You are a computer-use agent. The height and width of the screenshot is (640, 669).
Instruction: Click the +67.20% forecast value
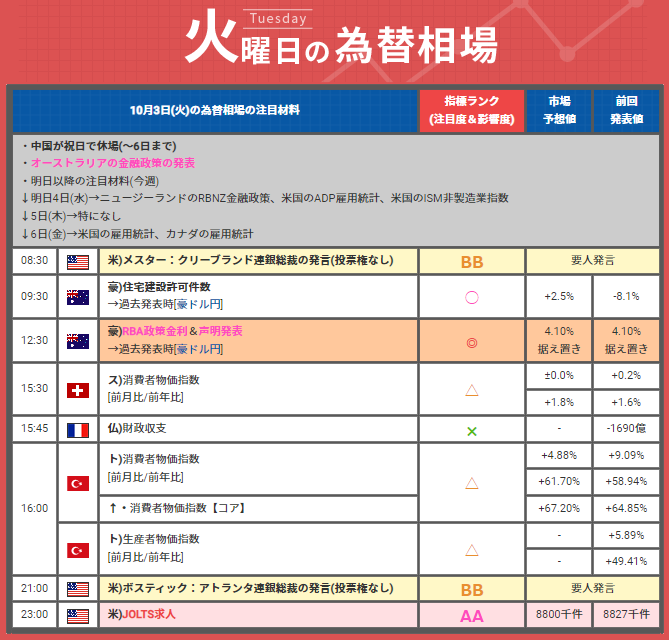[559, 509]
